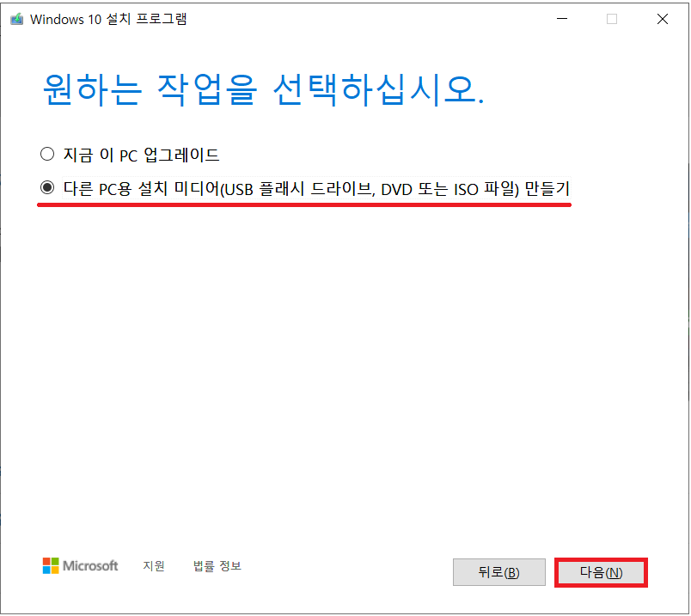Click the Microsoft logo

[x=80, y=565]
